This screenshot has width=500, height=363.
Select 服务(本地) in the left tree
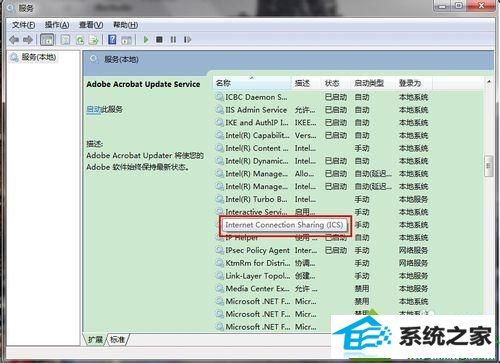[x=39, y=57]
